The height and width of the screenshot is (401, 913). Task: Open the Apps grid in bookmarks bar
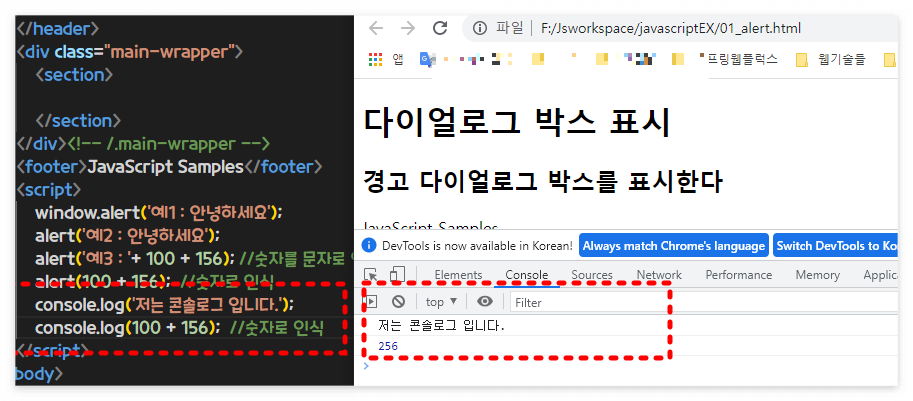[x=376, y=59]
